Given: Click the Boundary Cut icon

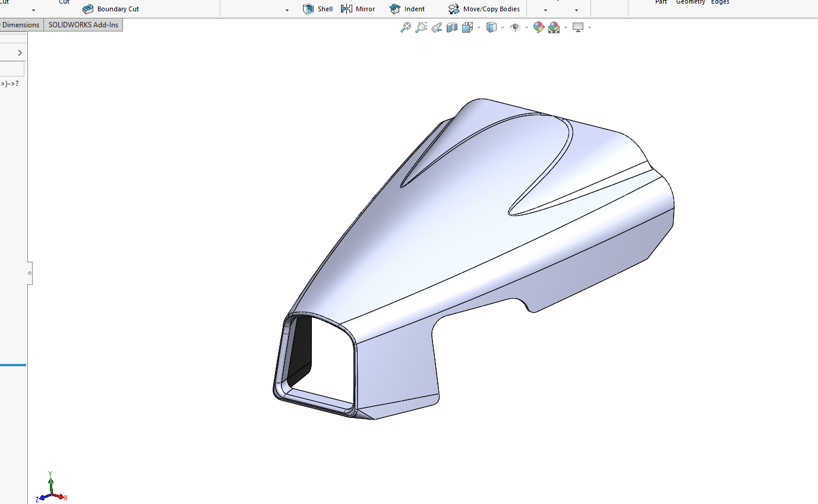Looking at the screenshot, I should (x=88, y=9).
